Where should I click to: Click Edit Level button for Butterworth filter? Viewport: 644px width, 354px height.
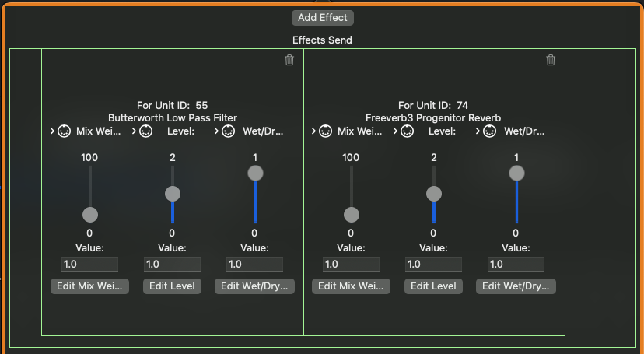[x=172, y=286]
